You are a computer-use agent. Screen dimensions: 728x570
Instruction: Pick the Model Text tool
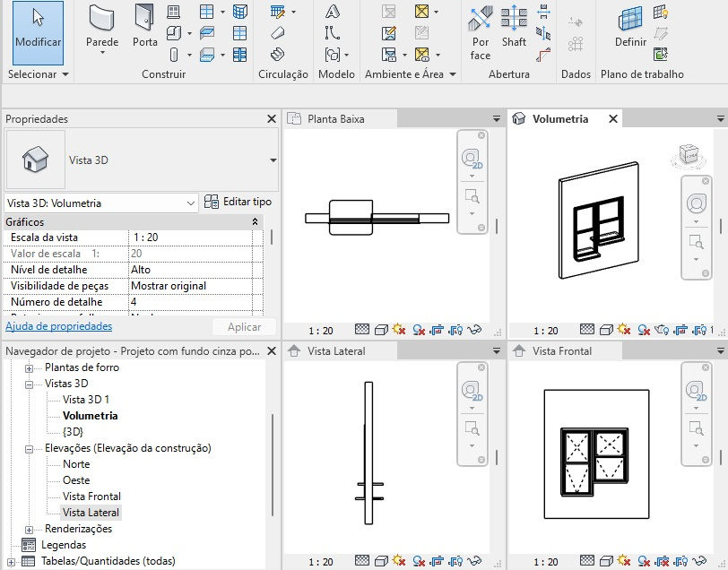(333, 11)
